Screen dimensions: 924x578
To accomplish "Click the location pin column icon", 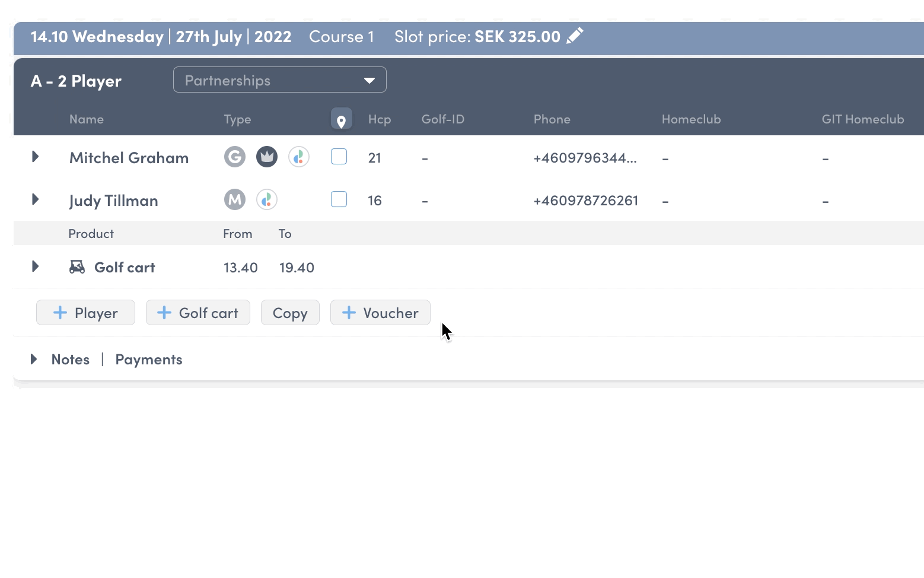I will tap(341, 119).
